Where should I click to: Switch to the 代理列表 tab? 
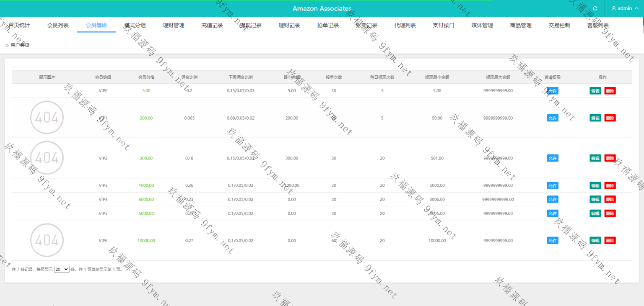point(405,26)
